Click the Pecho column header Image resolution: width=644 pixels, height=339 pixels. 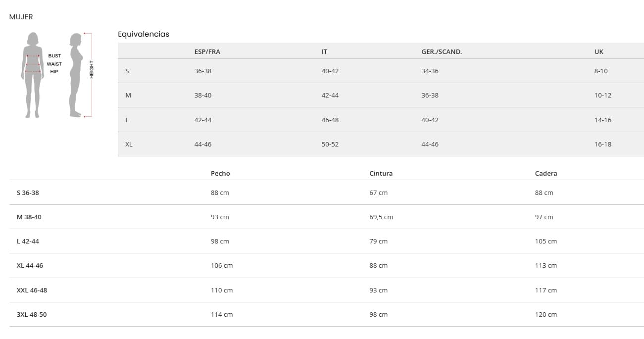pyautogui.click(x=220, y=173)
